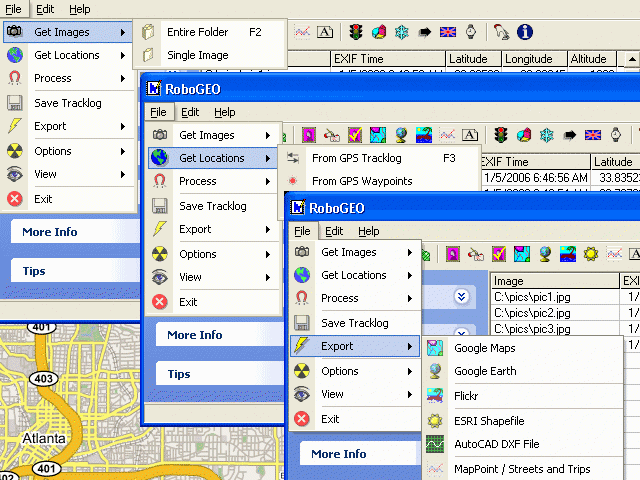
Task: Click the magenta stamp icon in front window toolbar
Action: pyautogui.click(x=453, y=254)
